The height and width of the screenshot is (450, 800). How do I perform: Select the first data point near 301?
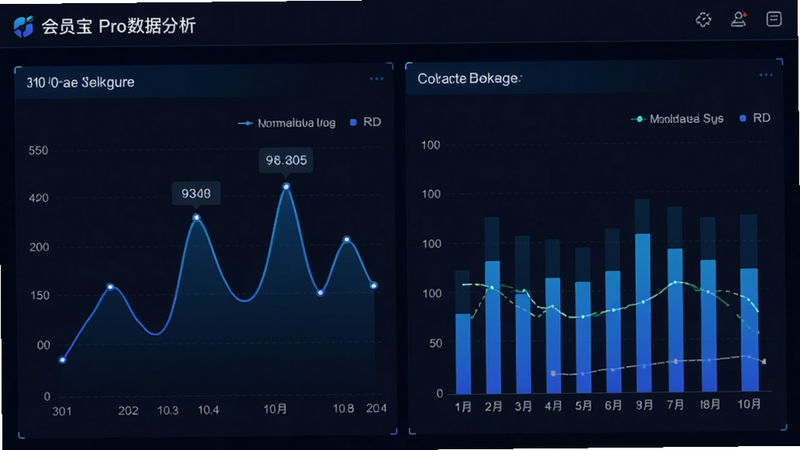pos(62,360)
